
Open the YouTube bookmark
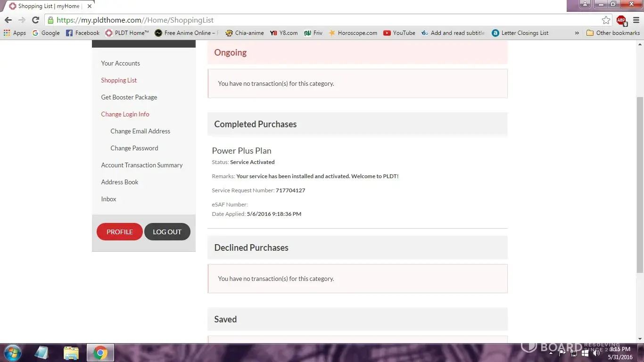399,33
